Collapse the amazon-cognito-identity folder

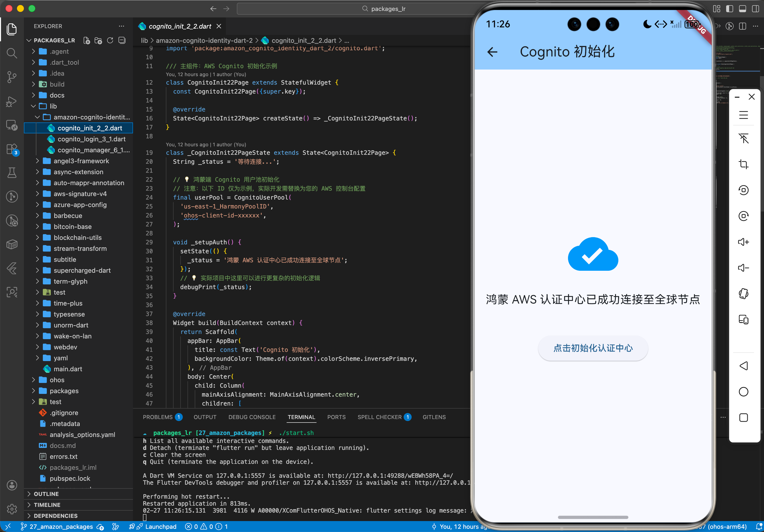click(x=78, y=117)
